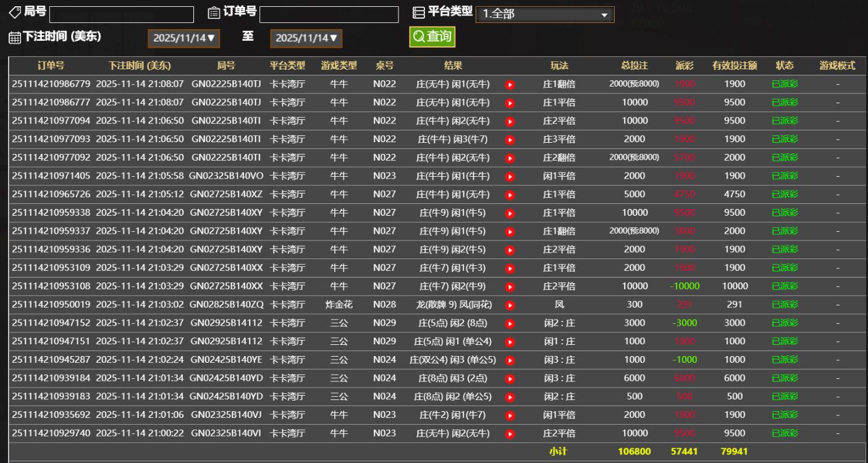Screen dimensions: 868x463
Task: Focus the 订单号 input field
Action: point(329,14)
